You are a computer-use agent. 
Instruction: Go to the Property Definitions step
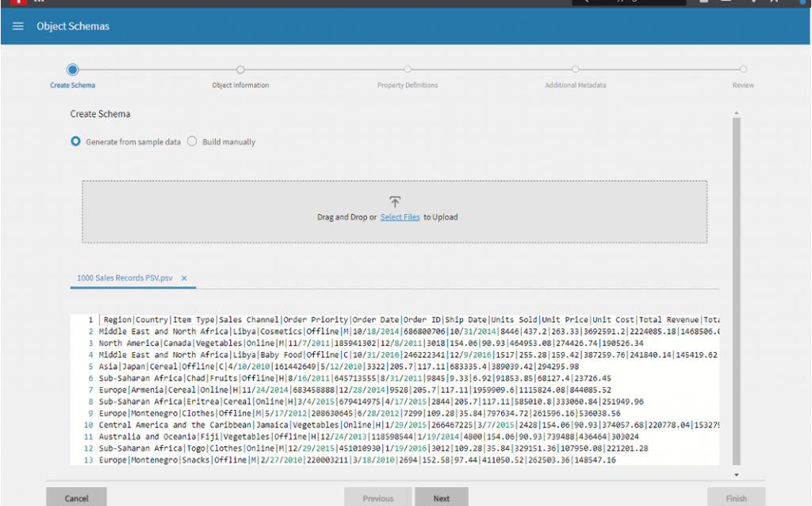click(408, 70)
